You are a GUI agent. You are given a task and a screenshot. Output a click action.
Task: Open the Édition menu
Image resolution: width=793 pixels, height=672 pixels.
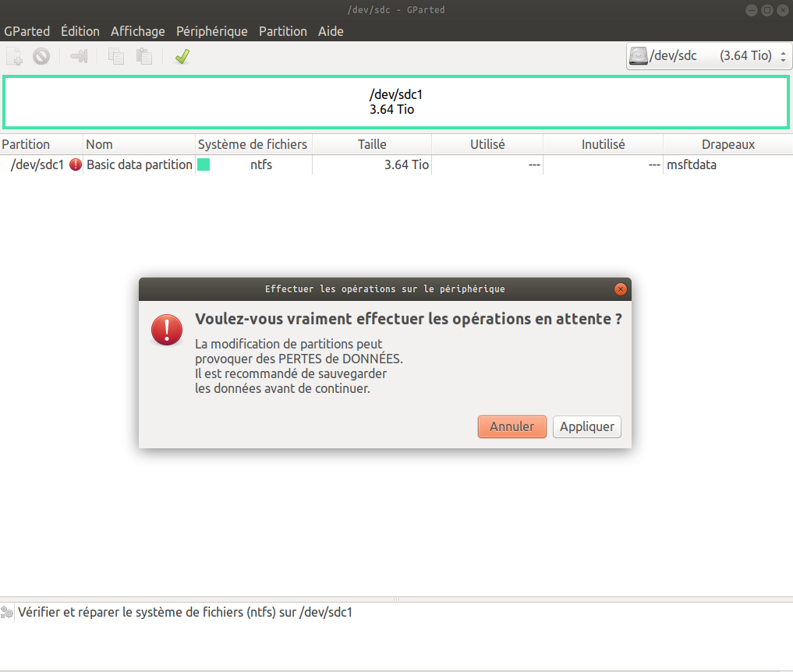80,31
